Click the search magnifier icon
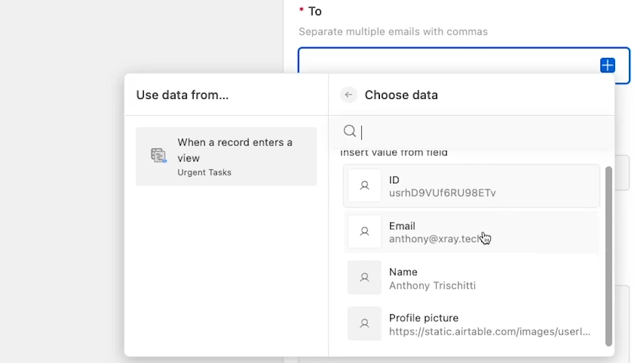 coord(350,131)
